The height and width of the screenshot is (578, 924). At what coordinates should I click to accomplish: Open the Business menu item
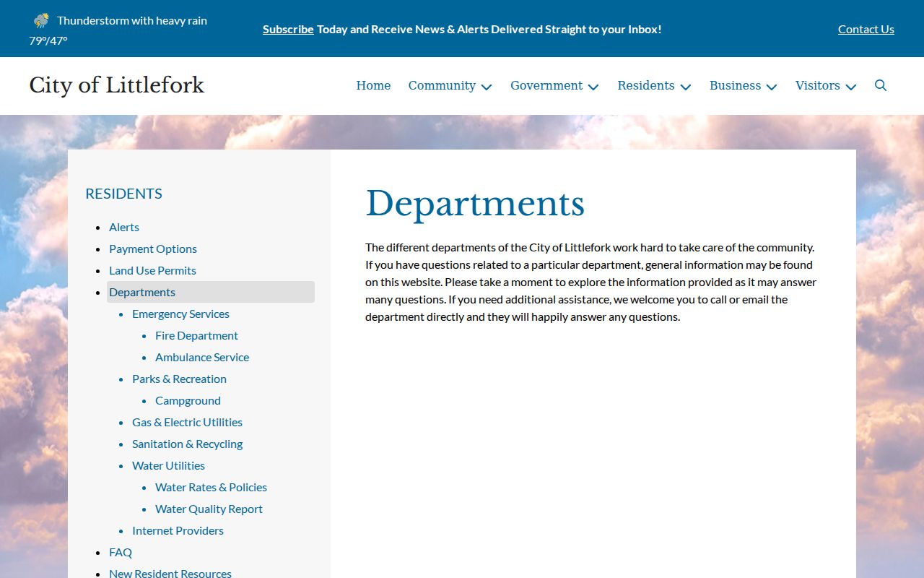click(x=735, y=85)
